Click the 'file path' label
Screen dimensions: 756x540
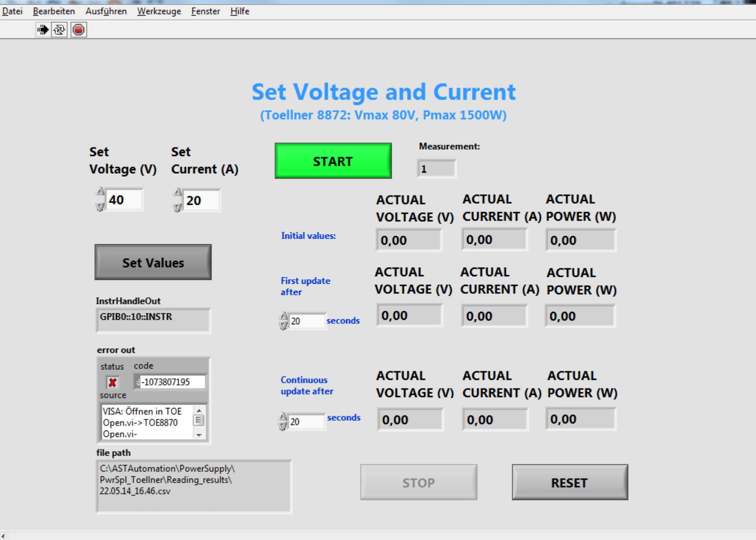click(114, 452)
